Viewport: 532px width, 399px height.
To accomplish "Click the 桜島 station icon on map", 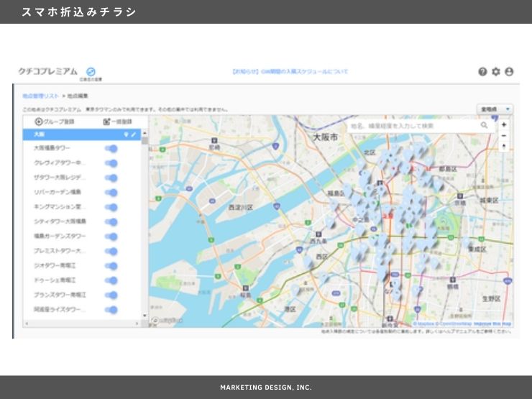I will pyautogui.click(x=245, y=288).
